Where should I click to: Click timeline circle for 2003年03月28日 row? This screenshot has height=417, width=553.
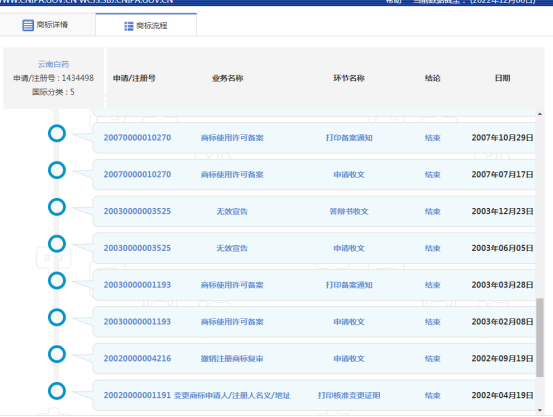[x=57, y=281]
